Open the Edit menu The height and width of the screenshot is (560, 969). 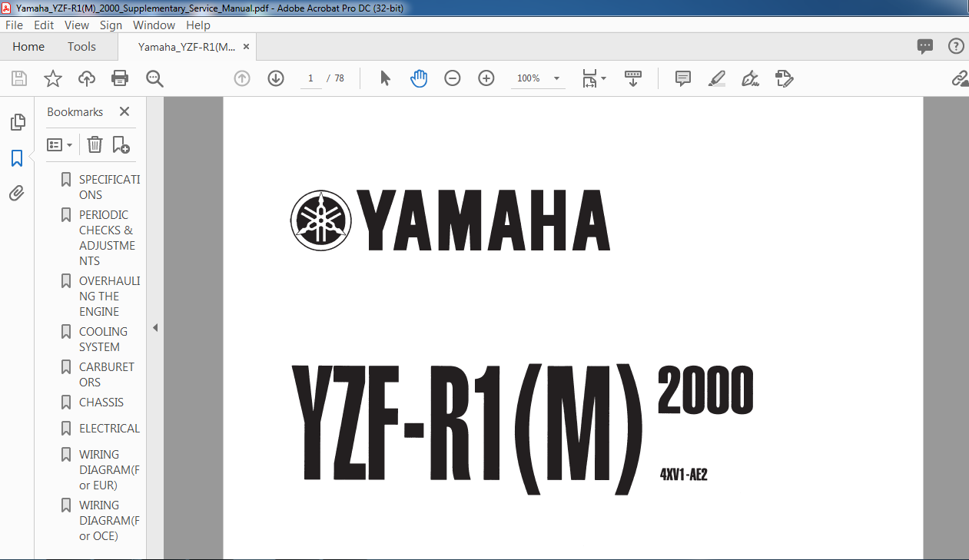(x=44, y=25)
